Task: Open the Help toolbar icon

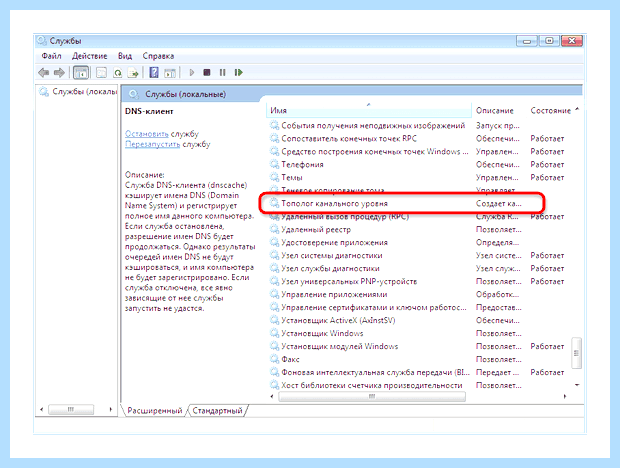Action: coord(154,72)
